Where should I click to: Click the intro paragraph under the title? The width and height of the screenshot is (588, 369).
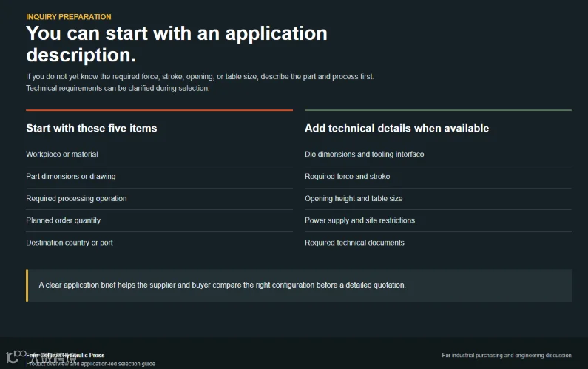(200, 83)
